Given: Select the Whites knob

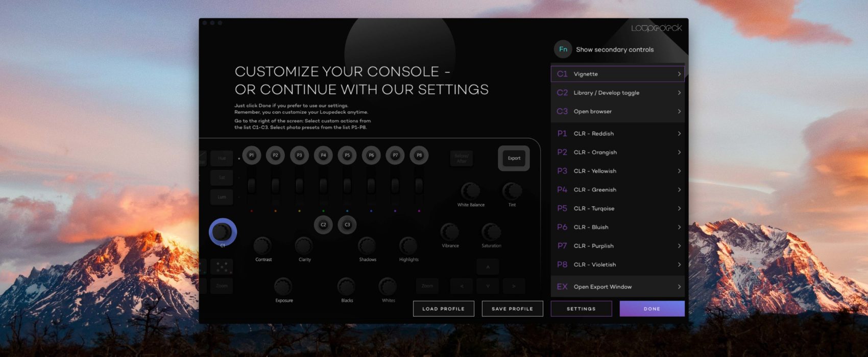Looking at the screenshot, I should click(388, 287).
